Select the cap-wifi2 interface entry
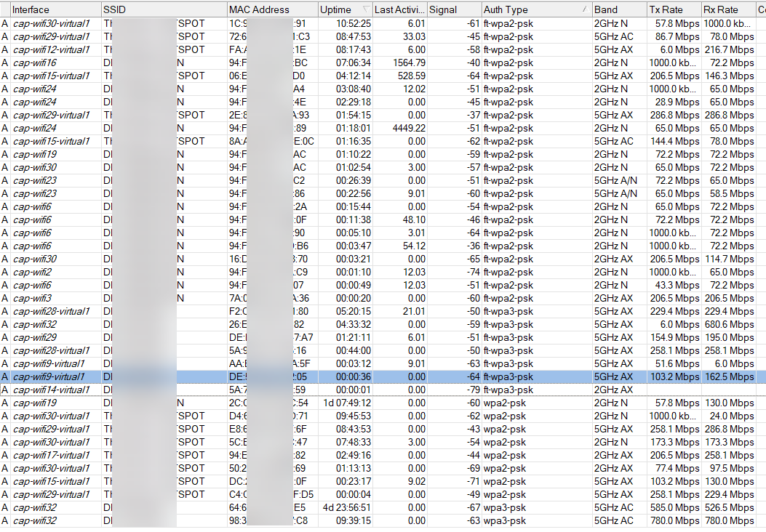Image resolution: width=766 pixels, height=532 pixels. (32, 272)
